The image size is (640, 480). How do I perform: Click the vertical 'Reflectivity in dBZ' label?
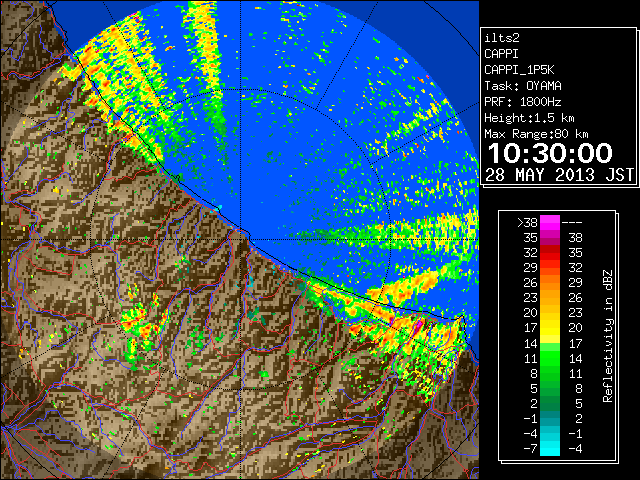click(x=608, y=336)
